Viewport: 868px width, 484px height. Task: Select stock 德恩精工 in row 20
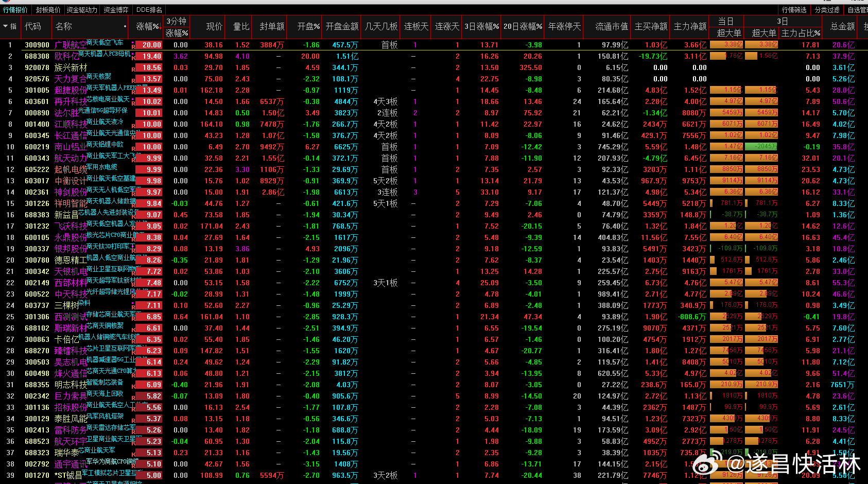pyautogui.click(x=71, y=261)
